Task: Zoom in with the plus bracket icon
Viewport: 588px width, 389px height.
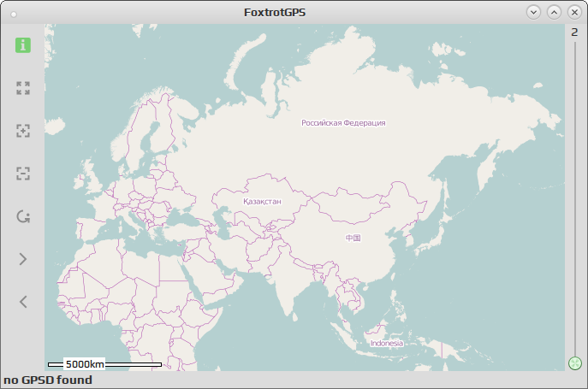Action: click(x=23, y=131)
